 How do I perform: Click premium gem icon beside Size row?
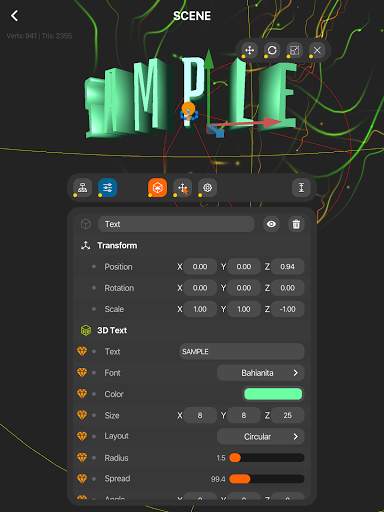(x=82, y=415)
